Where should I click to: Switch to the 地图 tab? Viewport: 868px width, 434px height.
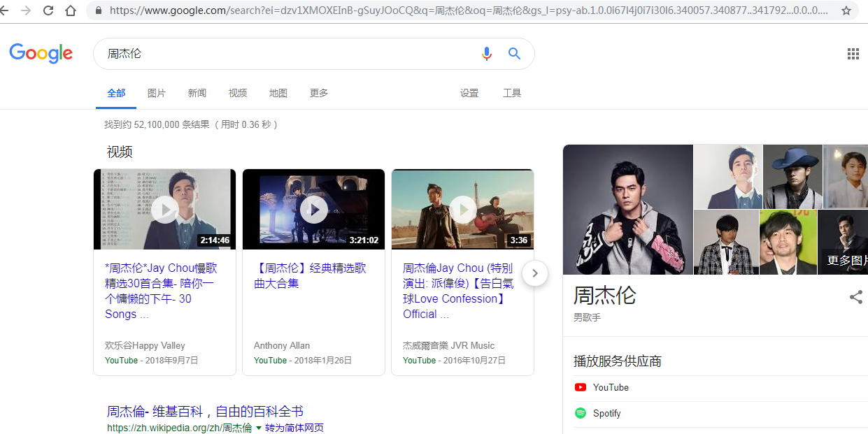click(278, 93)
